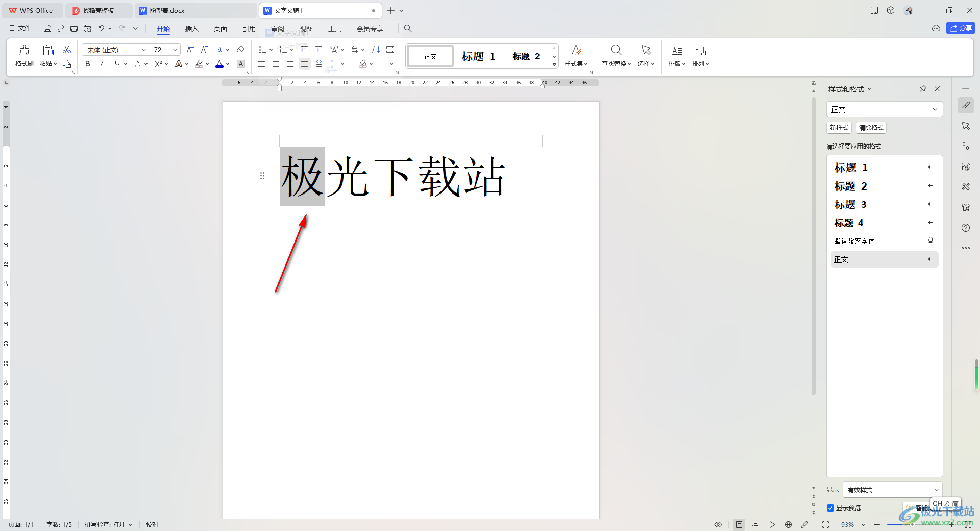Click the Save icon in quick toolbar

[x=47, y=28]
